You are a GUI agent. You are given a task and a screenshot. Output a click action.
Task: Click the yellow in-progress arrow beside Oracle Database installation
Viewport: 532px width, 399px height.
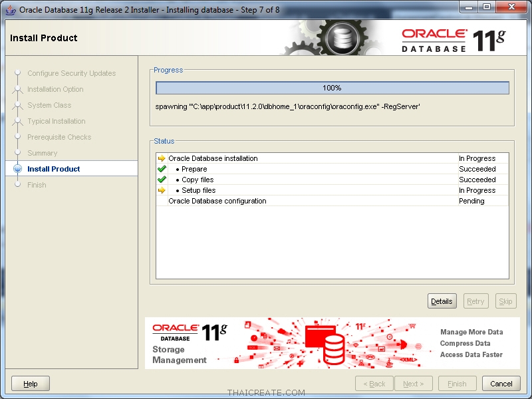[x=160, y=158]
